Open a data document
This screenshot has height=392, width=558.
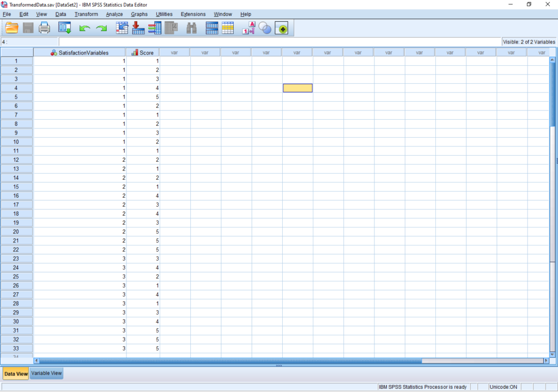click(x=11, y=27)
